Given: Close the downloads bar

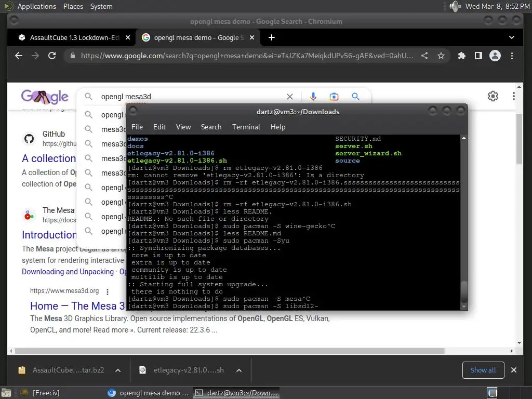Looking at the screenshot, I should [514, 370].
